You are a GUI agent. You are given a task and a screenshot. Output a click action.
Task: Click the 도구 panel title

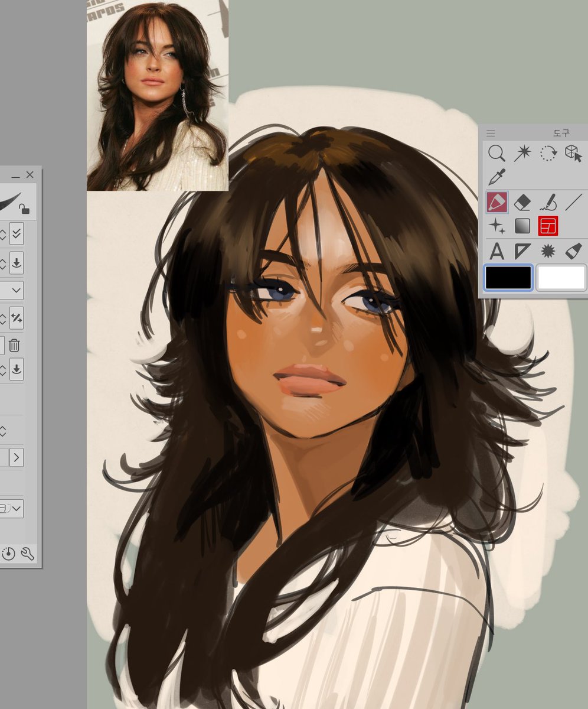[x=561, y=134]
